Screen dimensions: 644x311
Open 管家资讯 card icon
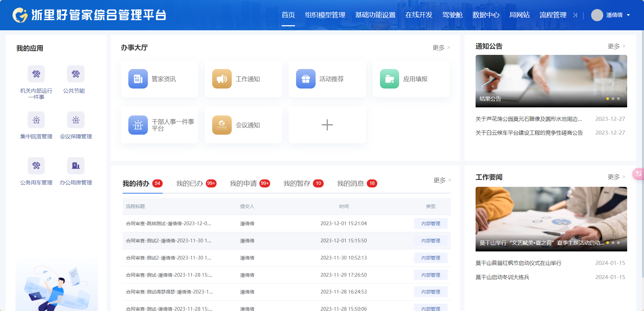coord(138,79)
